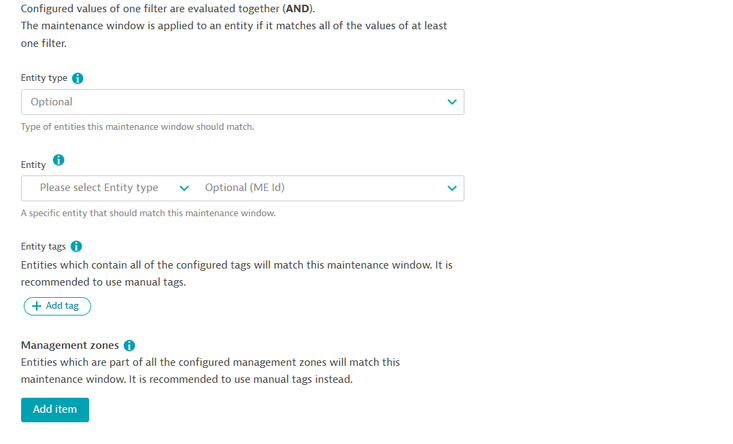
Task: Open the Optional (ME Id) dropdown arrow
Action: click(452, 188)
